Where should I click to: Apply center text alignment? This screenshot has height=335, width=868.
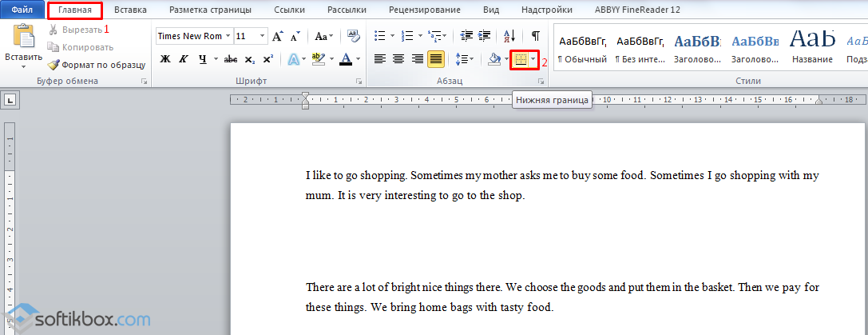click(398, 59)
